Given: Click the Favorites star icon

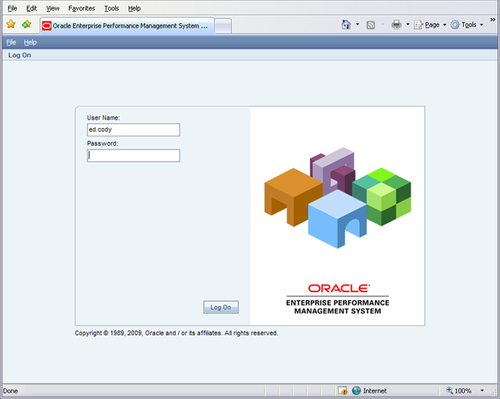Looking at the screenshot, I should click(x=11, y=24).
